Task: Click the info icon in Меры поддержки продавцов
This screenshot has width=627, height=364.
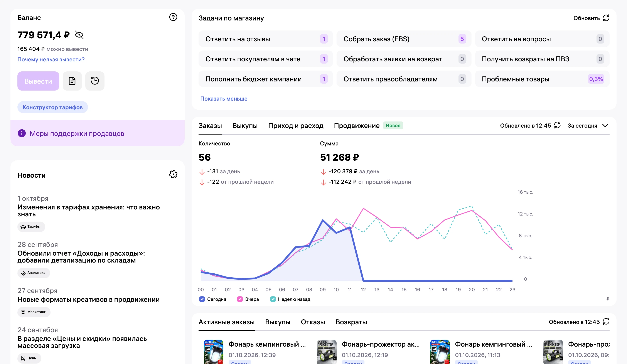Action: click(x=22, y=133)
